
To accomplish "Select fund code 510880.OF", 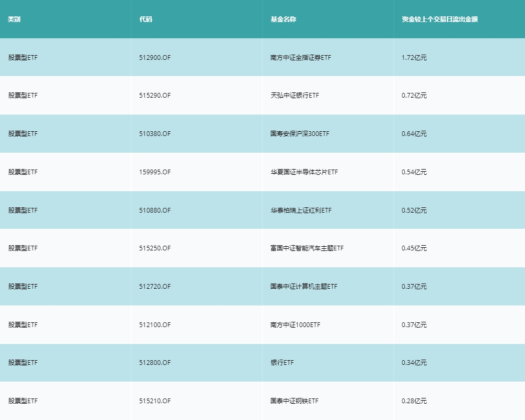I will click(x=155, y=211).
